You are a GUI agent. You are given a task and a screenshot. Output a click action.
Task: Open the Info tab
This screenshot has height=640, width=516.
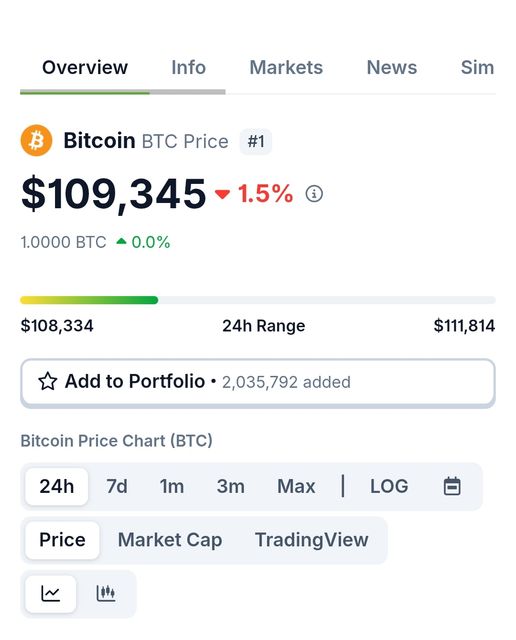pos(188,67)
